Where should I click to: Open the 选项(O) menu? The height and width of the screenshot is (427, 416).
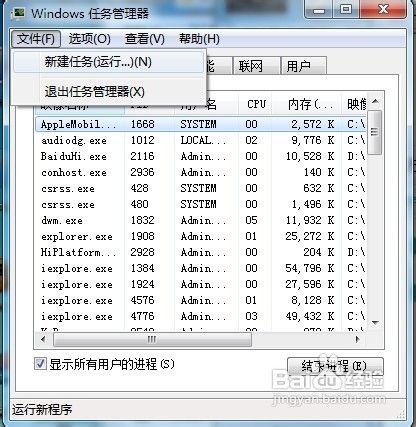pos(89,39)
